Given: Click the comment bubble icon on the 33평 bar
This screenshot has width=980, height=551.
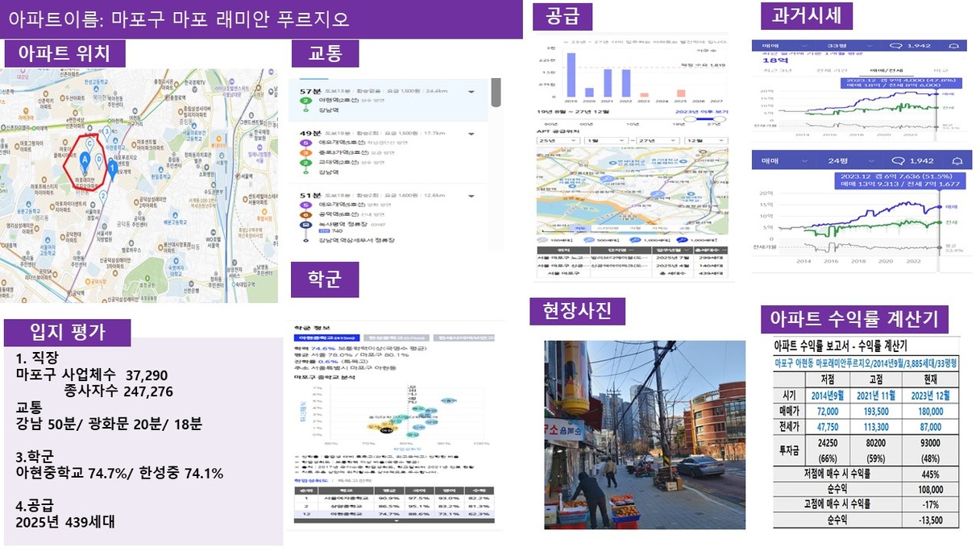Looking at the screenshot, I should point(897,47).
